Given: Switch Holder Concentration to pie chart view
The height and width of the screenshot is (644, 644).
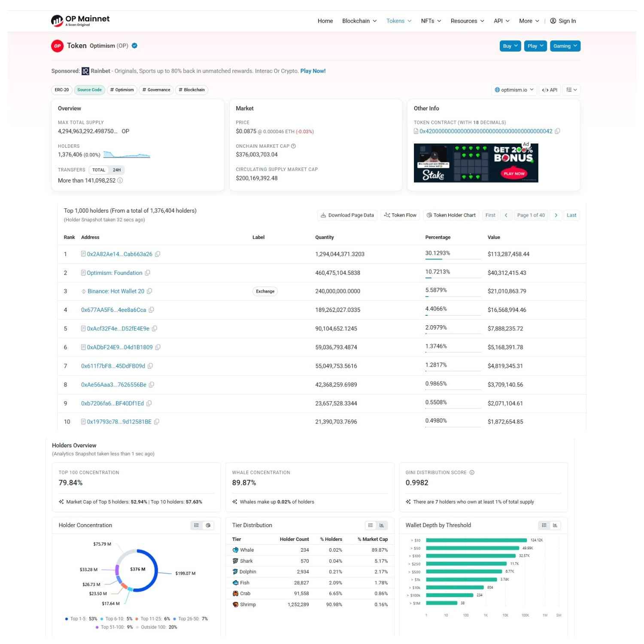Looking at the screenshot, I should pyautogui.click(x=208, y=525).
